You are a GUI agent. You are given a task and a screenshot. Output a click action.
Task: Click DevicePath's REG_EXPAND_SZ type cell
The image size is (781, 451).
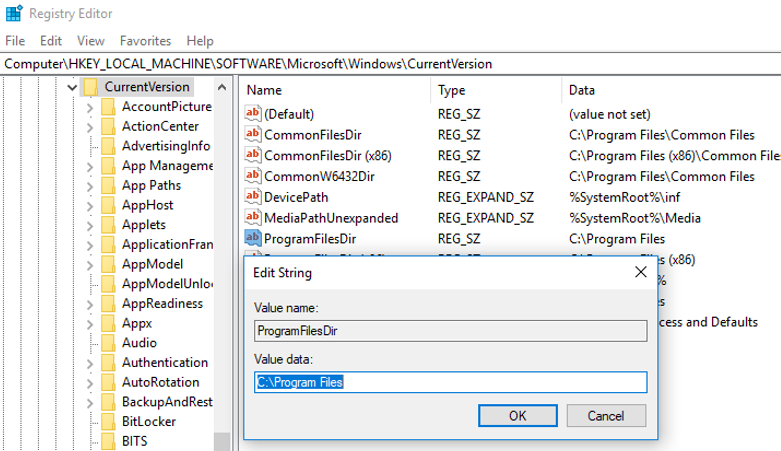[x=486, y=197]
